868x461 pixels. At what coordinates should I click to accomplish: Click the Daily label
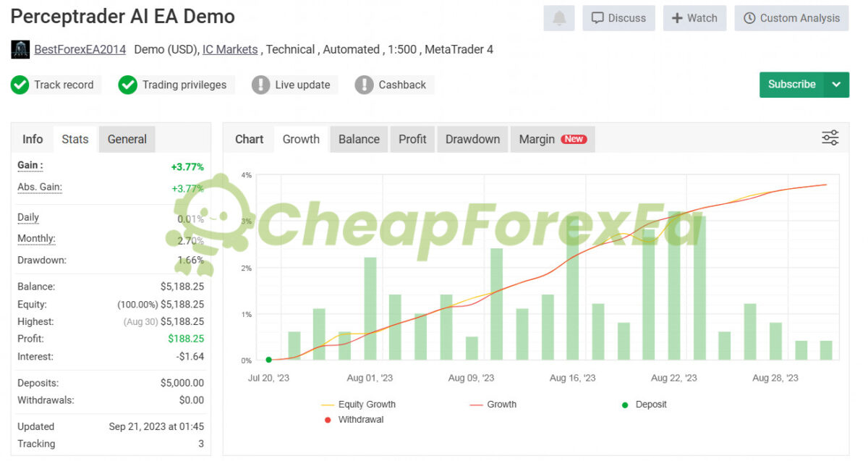pos(28,217)
